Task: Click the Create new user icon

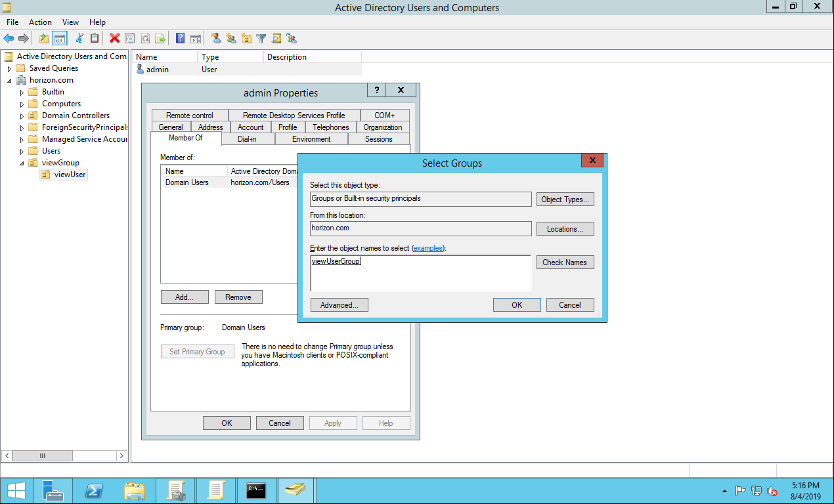Action: click(x=215, y=39)
